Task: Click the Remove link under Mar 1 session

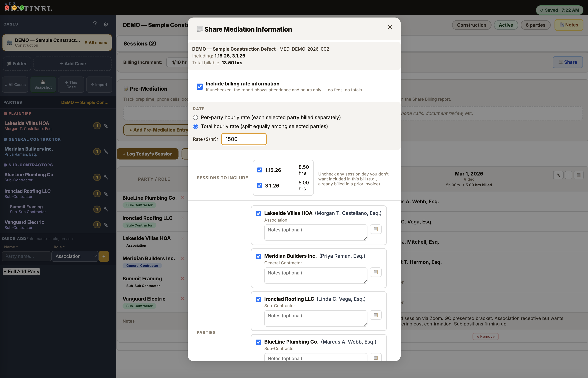Action: (x=485, y=337)
